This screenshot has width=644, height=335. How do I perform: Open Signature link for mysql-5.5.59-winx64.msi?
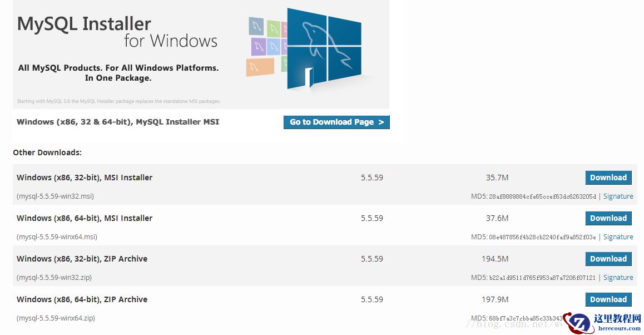(618, 237)
